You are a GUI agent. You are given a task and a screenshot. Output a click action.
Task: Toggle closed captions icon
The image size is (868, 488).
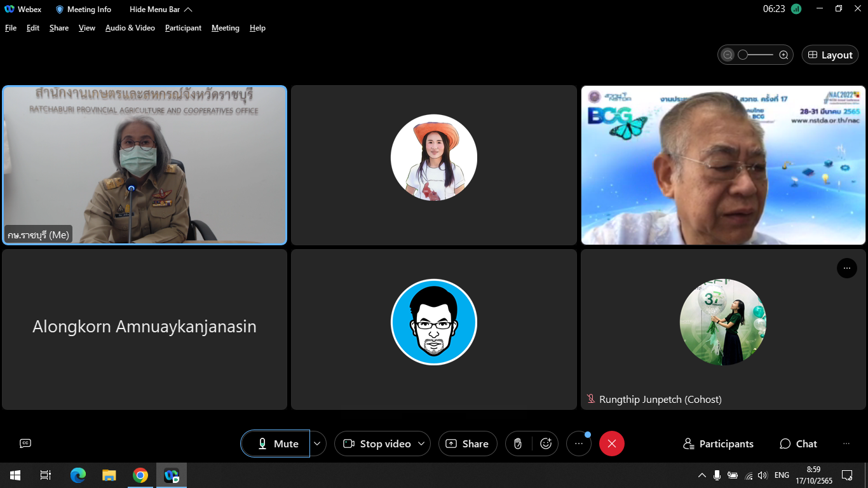pos(25,444)
